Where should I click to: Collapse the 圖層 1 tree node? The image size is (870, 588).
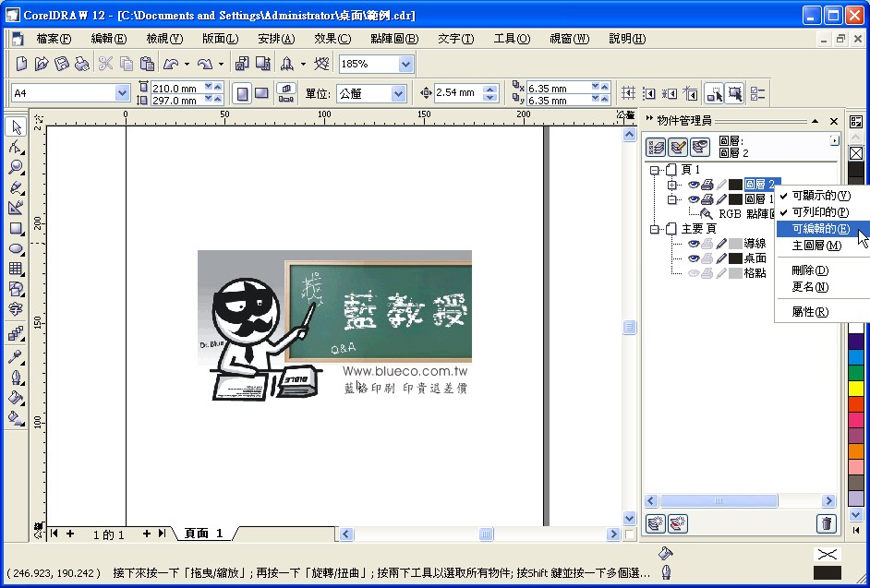[x=672, y=199]
